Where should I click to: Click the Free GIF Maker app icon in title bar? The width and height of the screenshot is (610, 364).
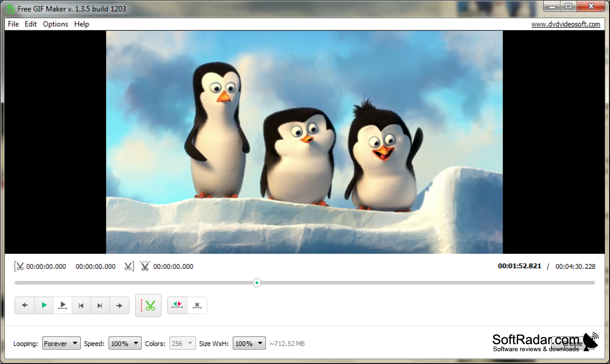coord(9,9)
